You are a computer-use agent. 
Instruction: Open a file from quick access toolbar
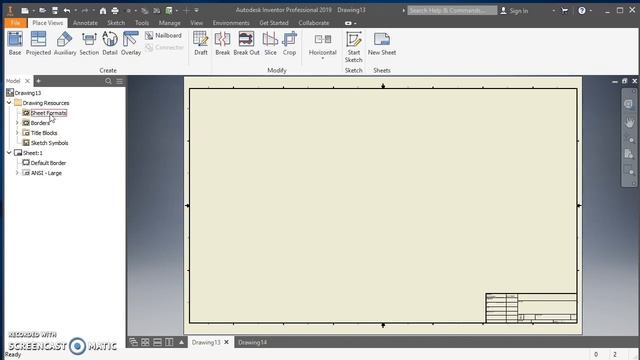(x=42, y=10)
